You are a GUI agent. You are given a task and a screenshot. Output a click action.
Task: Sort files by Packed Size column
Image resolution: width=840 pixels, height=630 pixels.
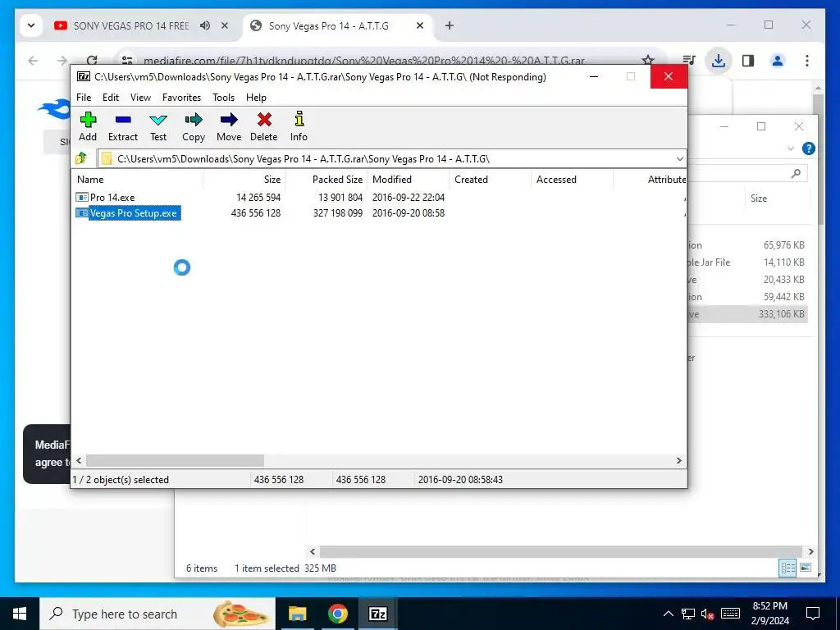326,180
